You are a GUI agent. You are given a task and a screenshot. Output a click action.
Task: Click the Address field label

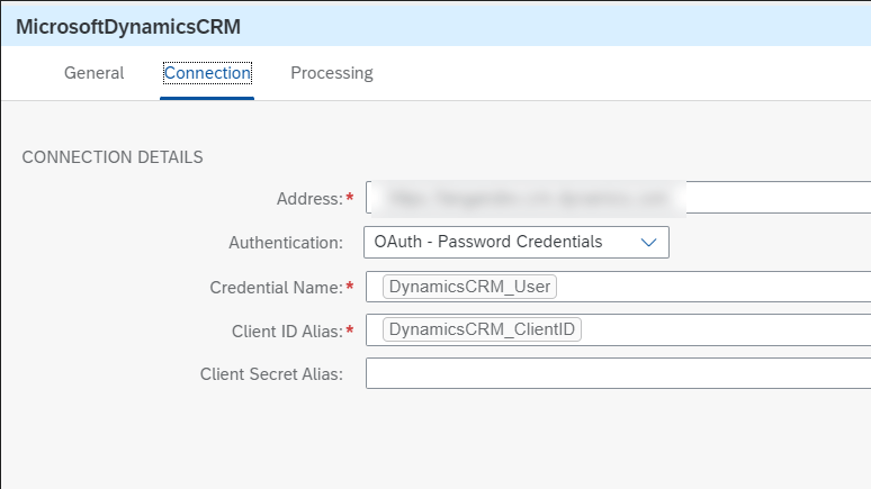(310, 199)
